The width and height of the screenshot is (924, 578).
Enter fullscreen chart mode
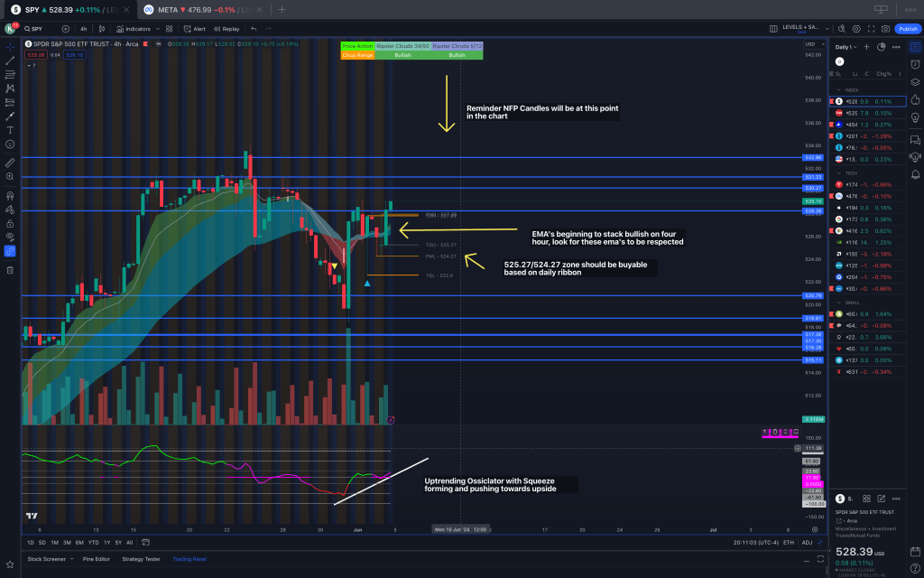point(869,29)
